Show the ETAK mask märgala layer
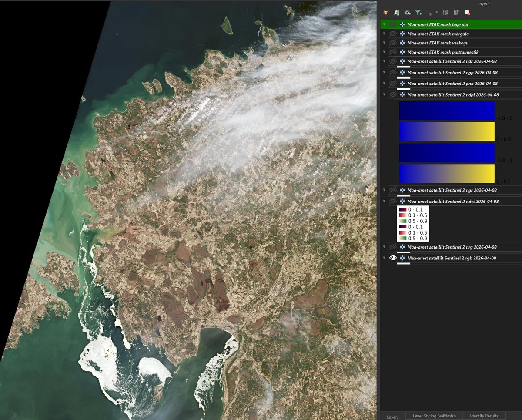Viewport: 522px width, 420px height. tap(393, 34)
